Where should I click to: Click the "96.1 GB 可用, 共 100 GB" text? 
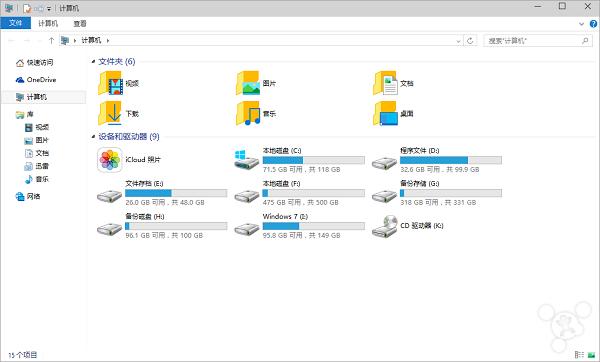[x=164, y=235]
